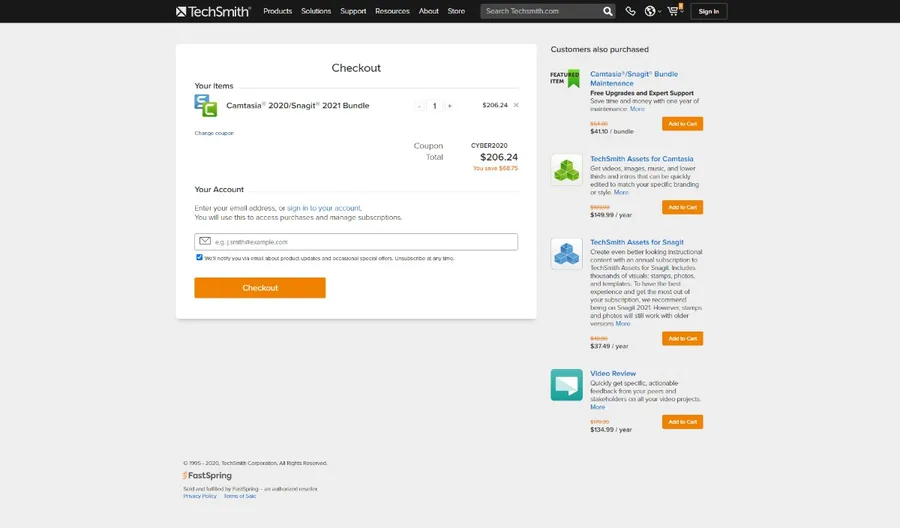Click the TechSmith logo

[214, 11]
